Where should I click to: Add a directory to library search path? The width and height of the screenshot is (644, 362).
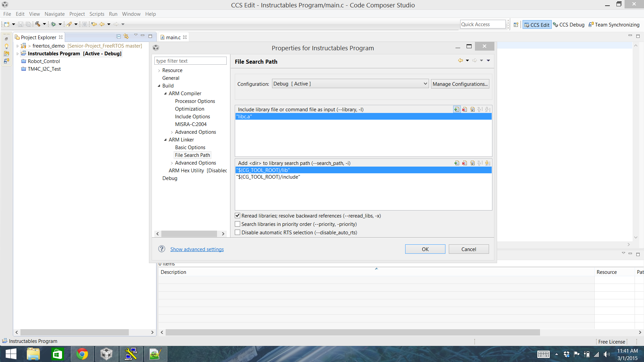457,163
